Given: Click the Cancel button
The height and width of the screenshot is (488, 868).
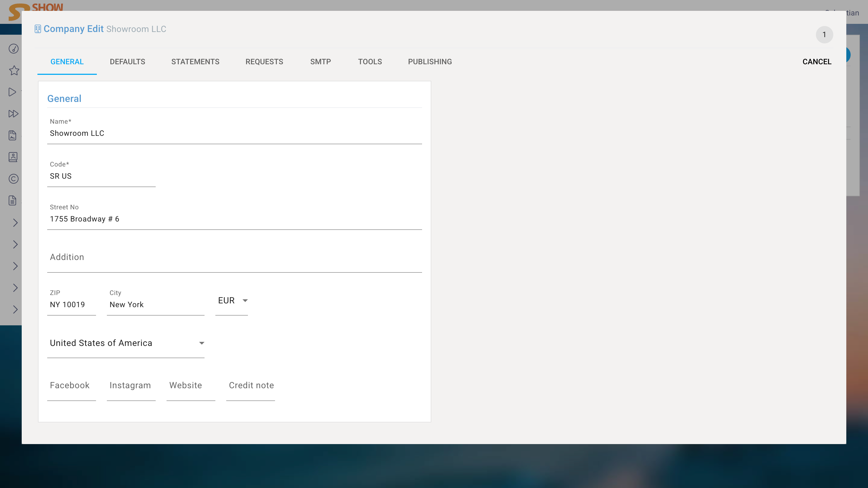Looking at the screenshot, I should (817, 62).
